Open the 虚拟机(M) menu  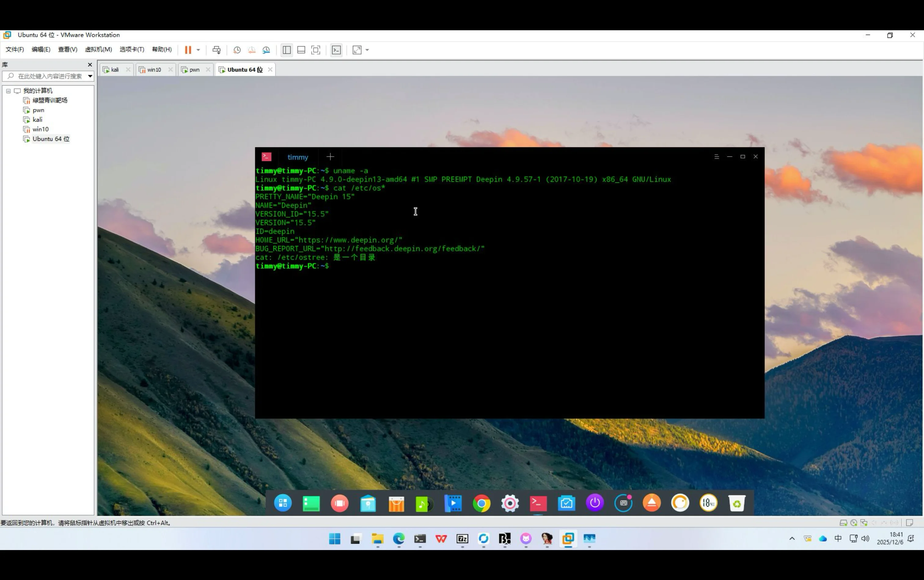98,50
